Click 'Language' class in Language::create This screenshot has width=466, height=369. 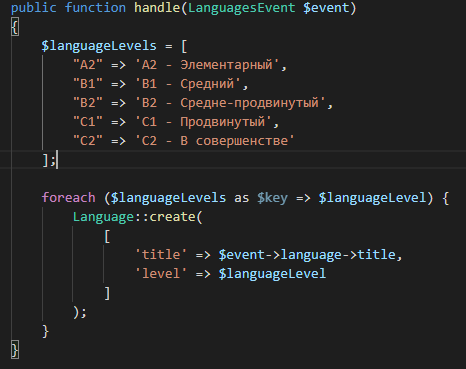(x=103, y=217)
